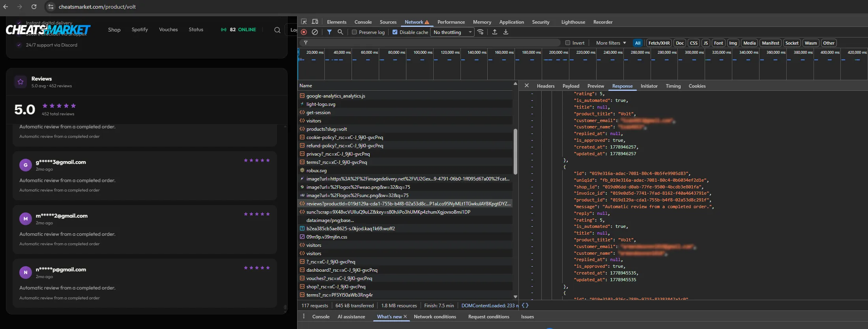Image resolution: width=868 pixels, height=329 pixels.
Task: Click the G avatar of g*****3@gmail.com review
Action: click(x=26, y=165)
